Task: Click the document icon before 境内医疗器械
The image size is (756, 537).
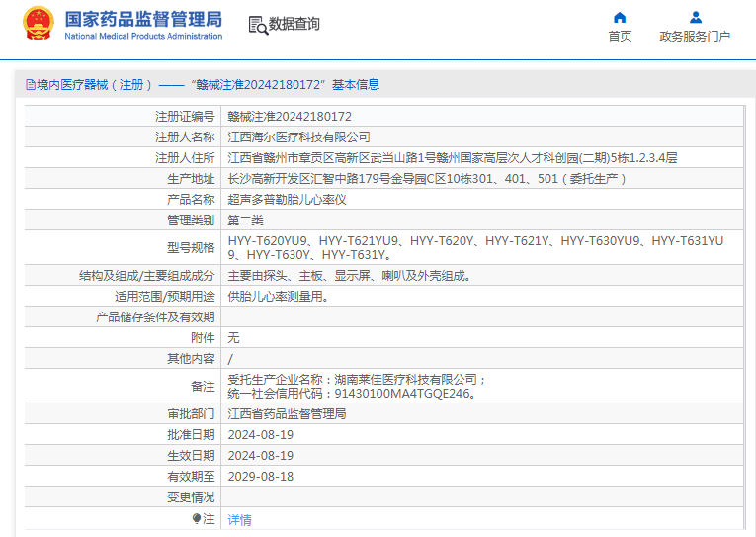Action: tap(31, 85)
